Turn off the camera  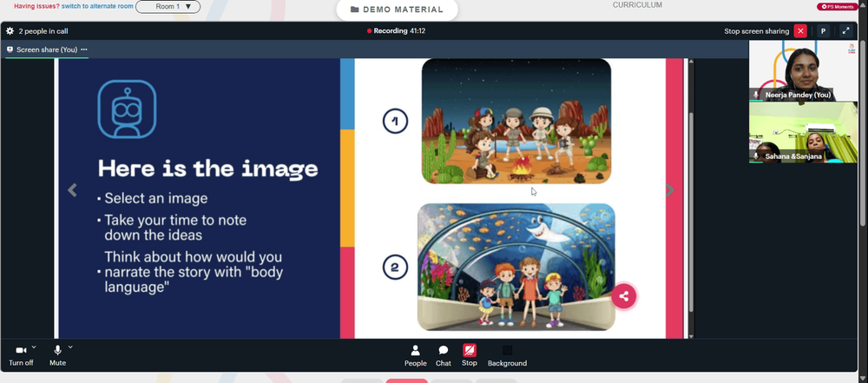(x=21, y=354)
